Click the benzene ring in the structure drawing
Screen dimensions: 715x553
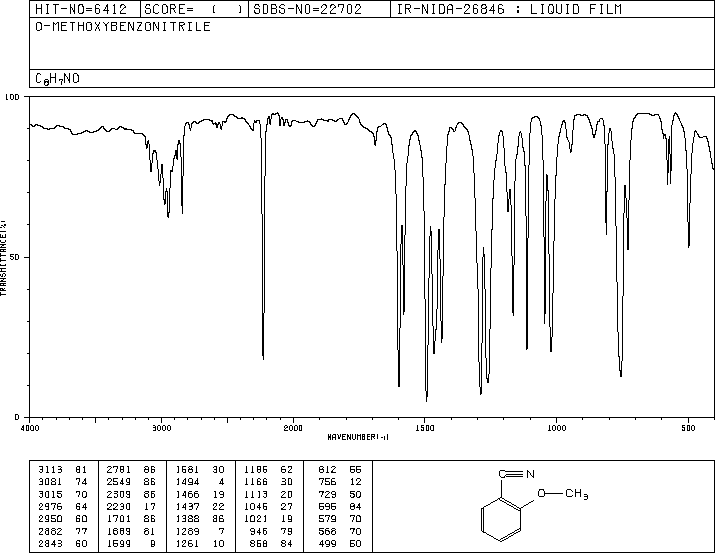tap(501, 519)
